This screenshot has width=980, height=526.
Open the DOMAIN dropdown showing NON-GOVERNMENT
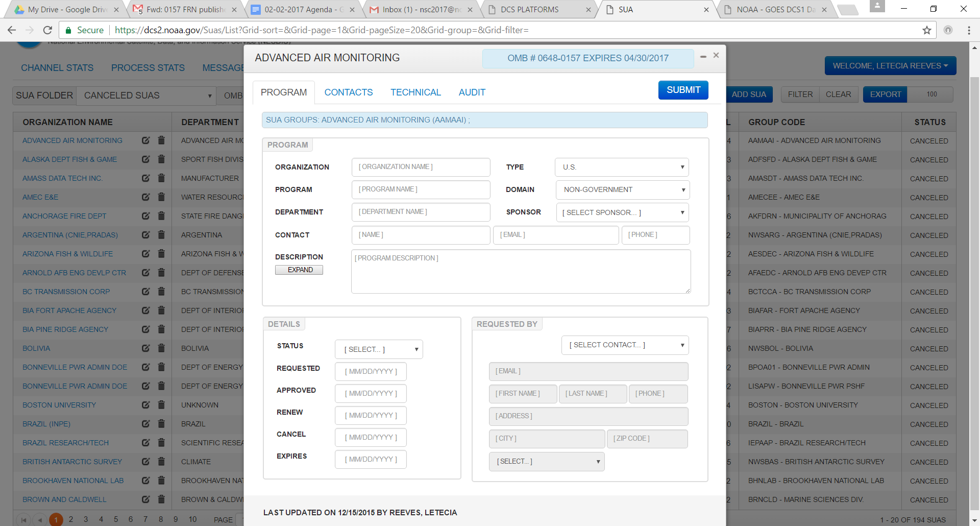point(623,190)
